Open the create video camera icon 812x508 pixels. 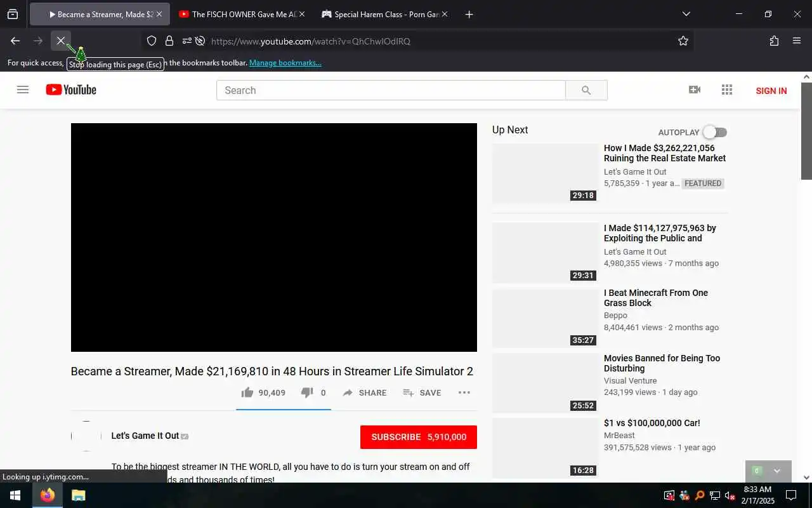(695, 90)
